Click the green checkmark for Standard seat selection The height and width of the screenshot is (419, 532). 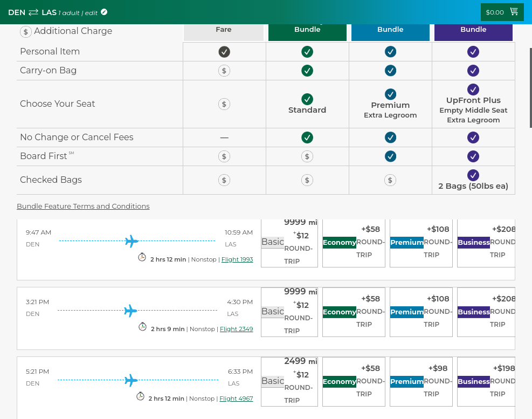(x=307, y=99)
